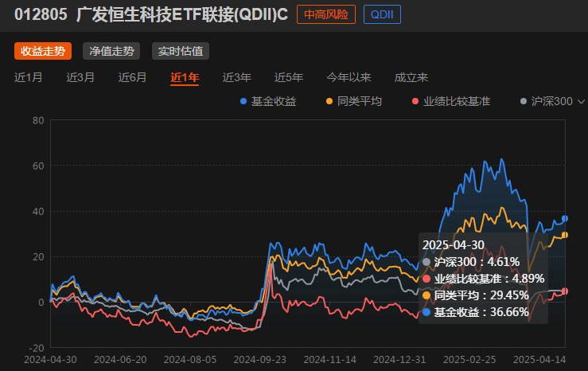
Task: Click x-axis label 2024-06-20
Action: click(x=120, y=360)
